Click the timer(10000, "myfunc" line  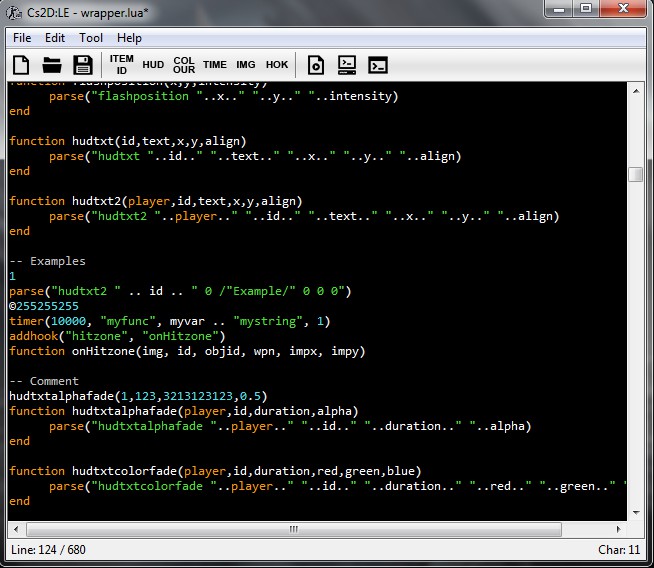pos(170,321)
